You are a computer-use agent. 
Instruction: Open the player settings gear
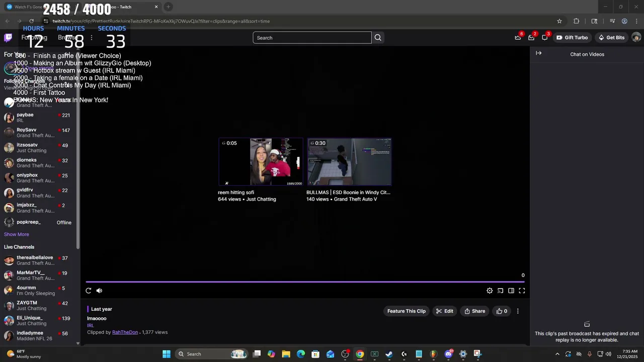point(490,291)
